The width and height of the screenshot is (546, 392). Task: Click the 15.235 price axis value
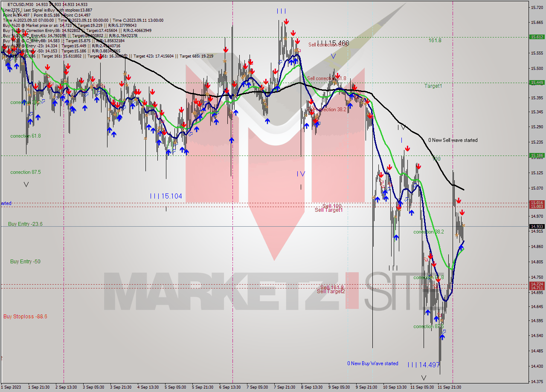[537, 142]
